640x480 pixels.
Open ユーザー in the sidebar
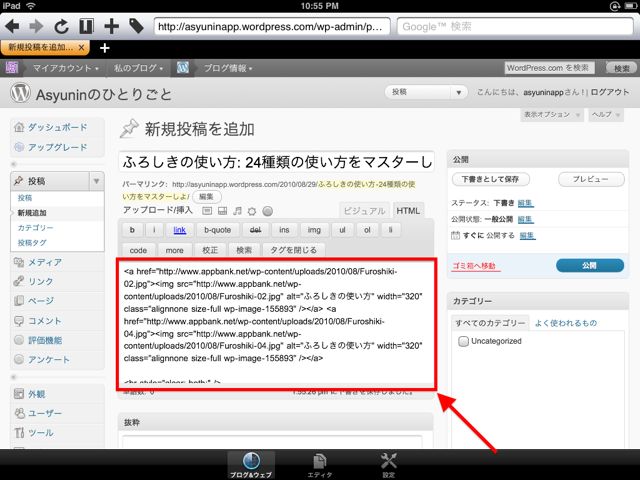point(45,413)
